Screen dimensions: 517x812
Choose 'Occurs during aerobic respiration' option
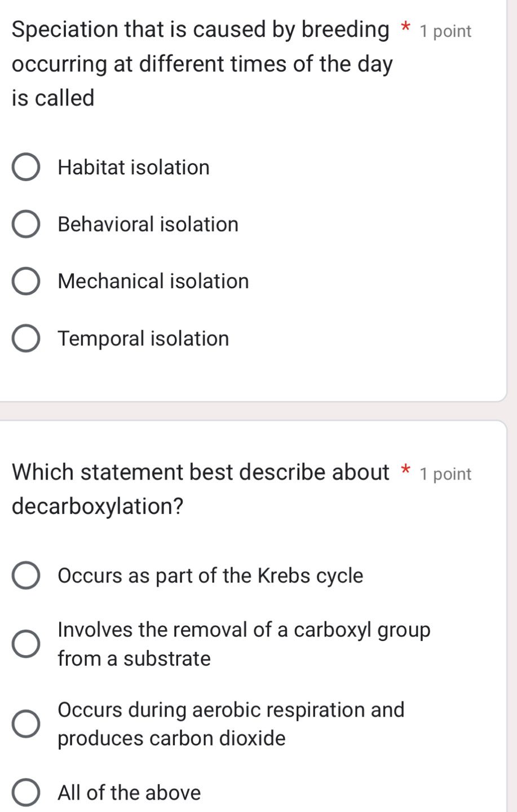click(x=25, y=723)
